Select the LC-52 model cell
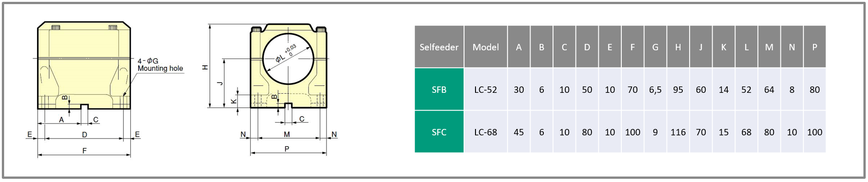 [486, 90]
